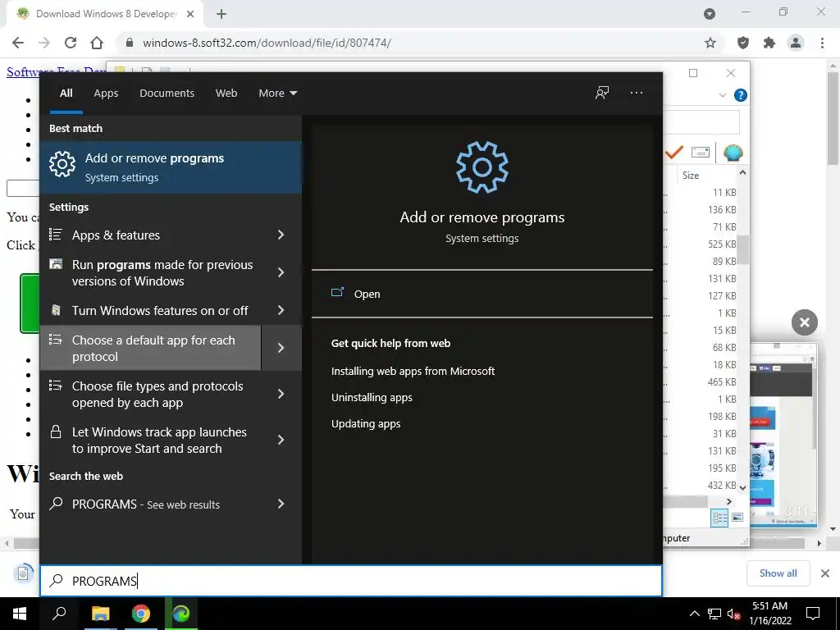Click Apps & features list icon
The width and height of the screenshot is (840, 630).
coord(55,234)
